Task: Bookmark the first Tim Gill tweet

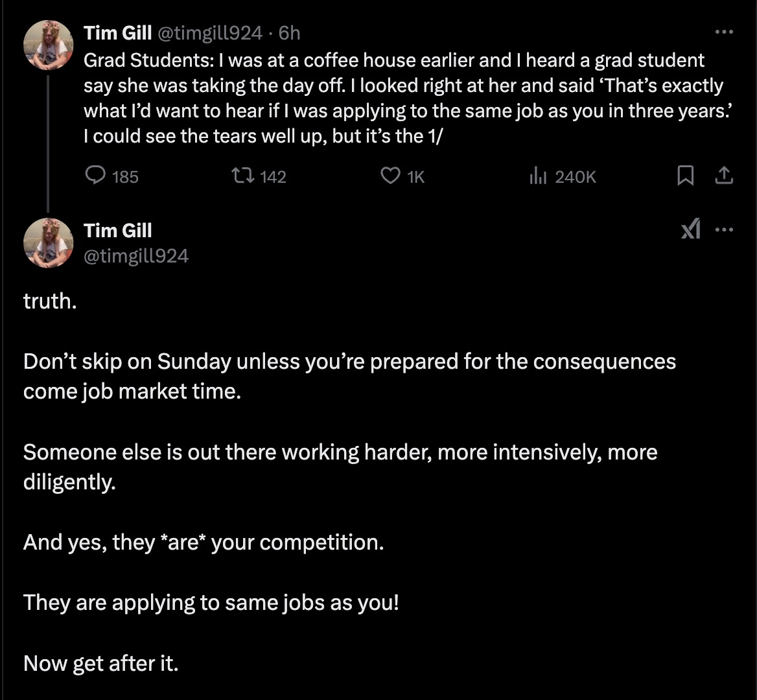Action: 684,176
